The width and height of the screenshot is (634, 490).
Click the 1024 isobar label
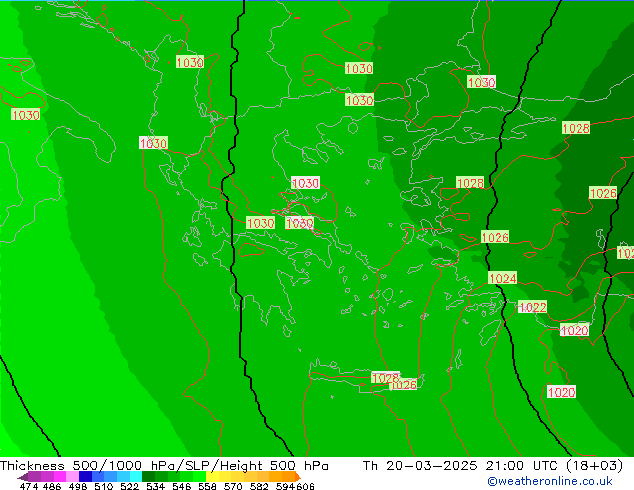click(x=503, y=278)
